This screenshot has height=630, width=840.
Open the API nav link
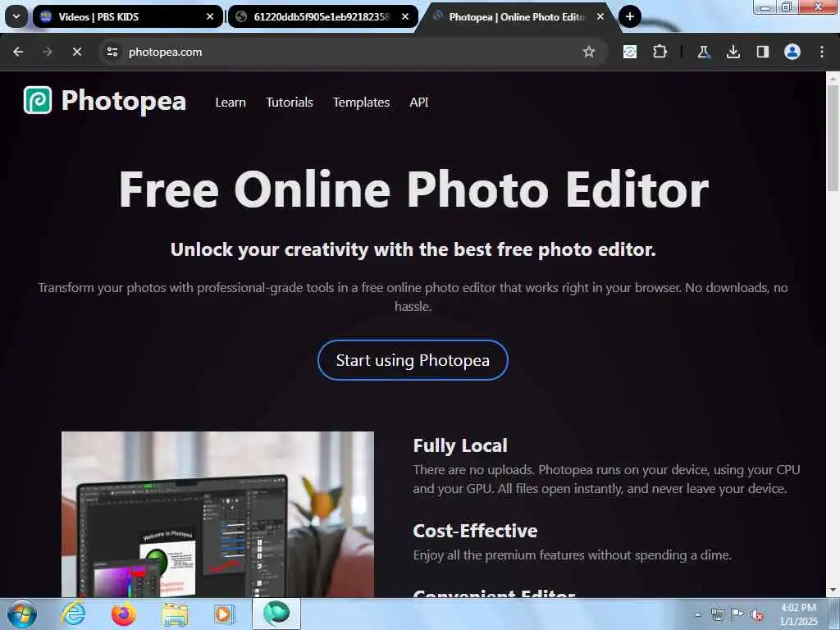click(x=419, y=103)
